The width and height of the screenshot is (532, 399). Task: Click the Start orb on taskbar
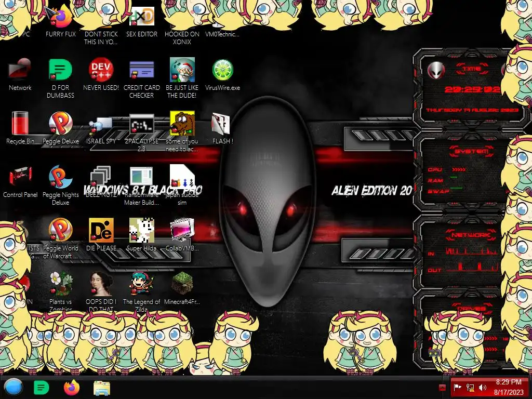point(14,387)
